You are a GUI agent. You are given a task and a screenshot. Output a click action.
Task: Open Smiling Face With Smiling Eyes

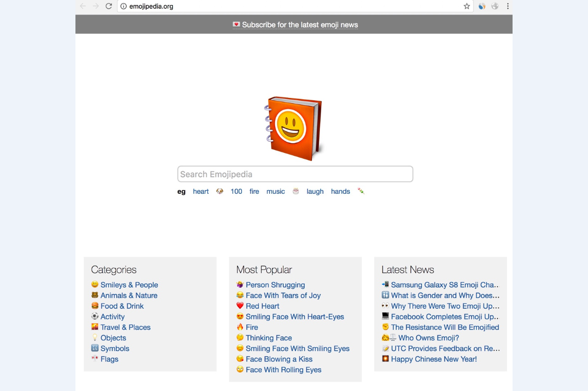tap(297, 349)
